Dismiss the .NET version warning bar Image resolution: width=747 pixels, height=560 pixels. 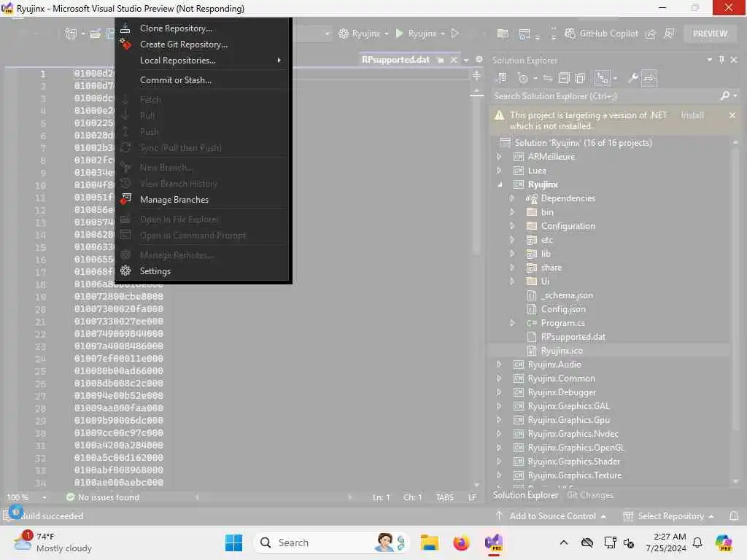click(732, 115)
